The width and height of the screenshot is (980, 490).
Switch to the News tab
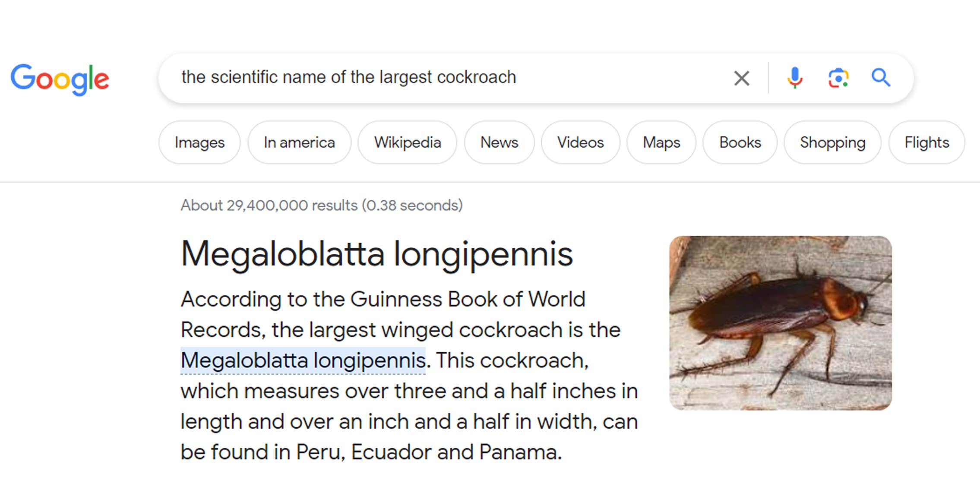tap(499, 142)
